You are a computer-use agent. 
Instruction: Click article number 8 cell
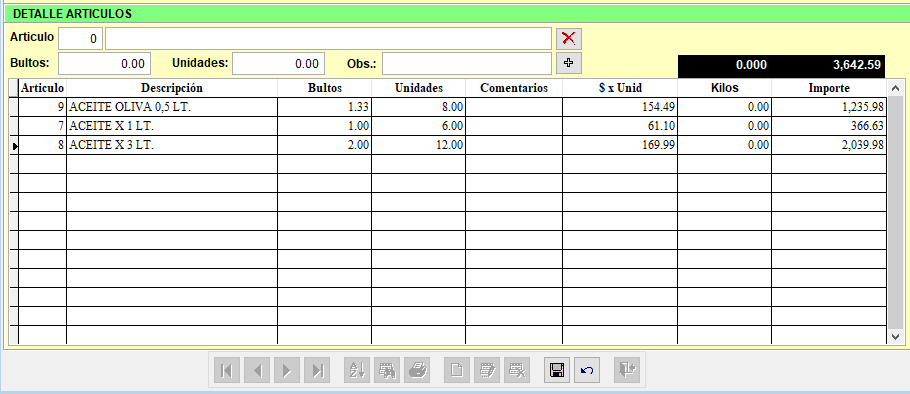coord(42,145)
